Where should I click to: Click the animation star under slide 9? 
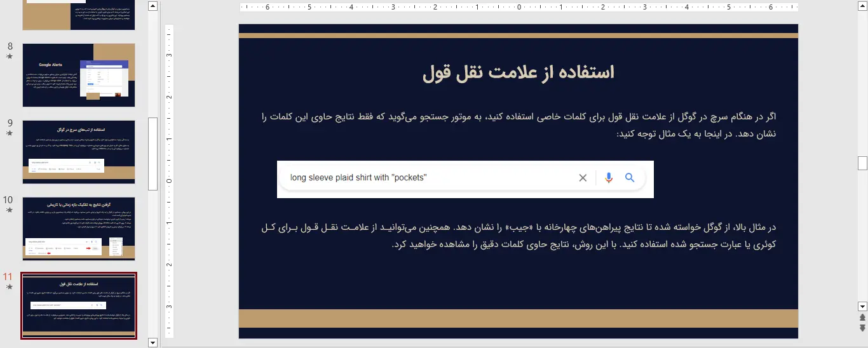pyautogui.click(x=9, y=133)
